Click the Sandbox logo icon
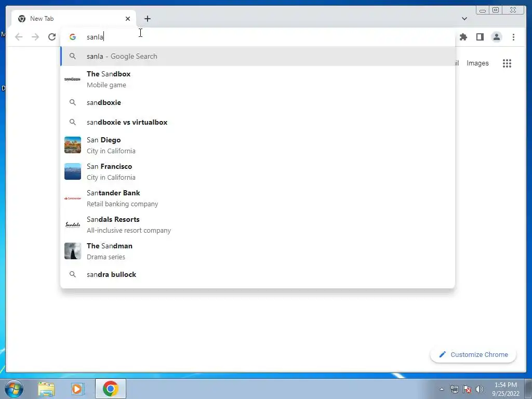Viewport: 532px width, 399px height. pos(73,79)
